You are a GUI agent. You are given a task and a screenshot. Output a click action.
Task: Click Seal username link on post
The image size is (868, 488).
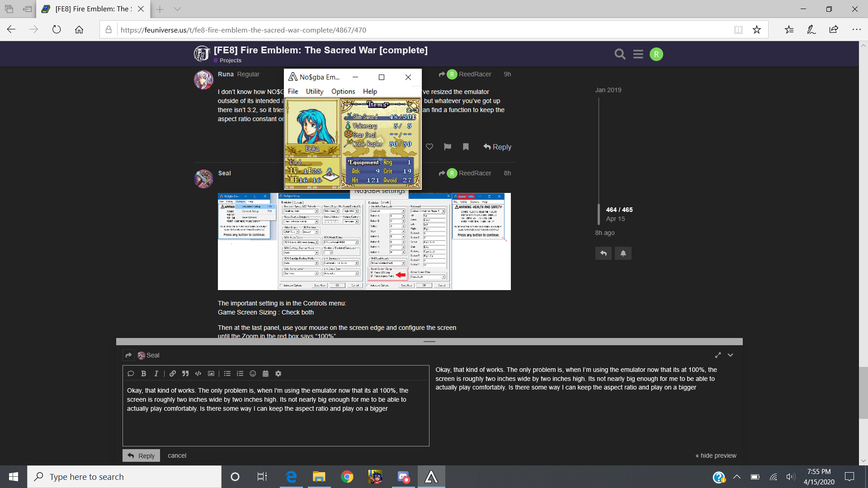coord(224,173)
